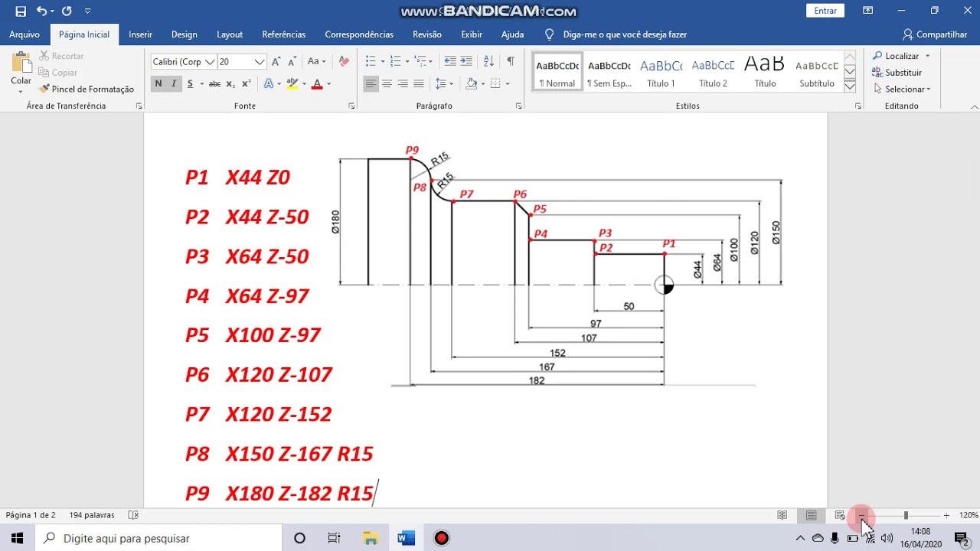This screenshot has width=980, height=551.
Task: Center the text
Action: click(387, 83)
